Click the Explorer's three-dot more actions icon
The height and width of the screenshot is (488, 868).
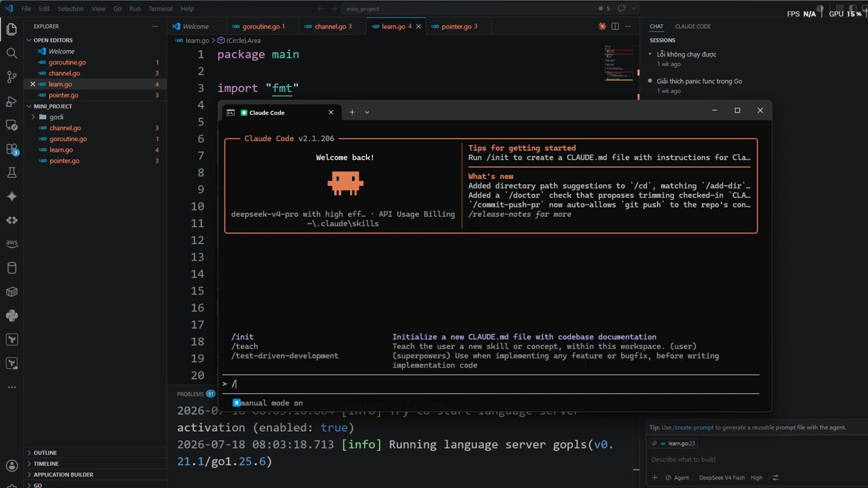(x=155, y=26)
